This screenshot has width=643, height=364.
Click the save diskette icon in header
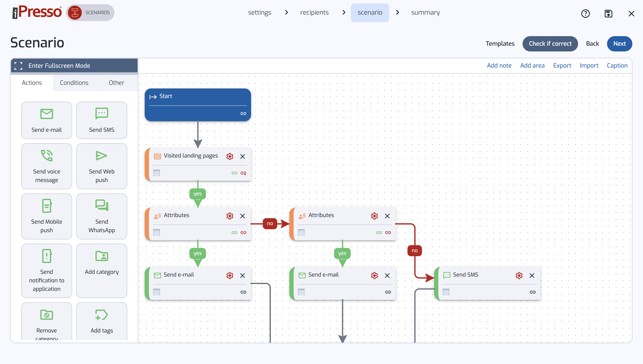click(x=608, y=13)
